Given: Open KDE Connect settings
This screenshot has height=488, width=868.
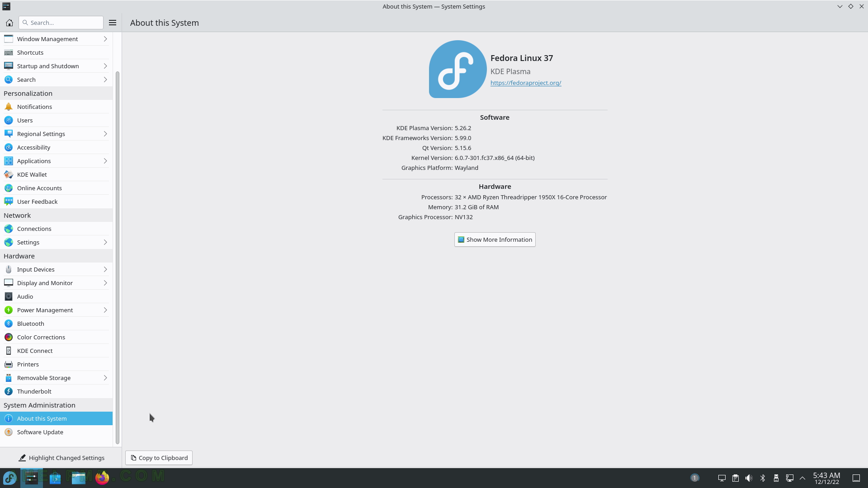Looking at the screenshot, I should 56,351.
